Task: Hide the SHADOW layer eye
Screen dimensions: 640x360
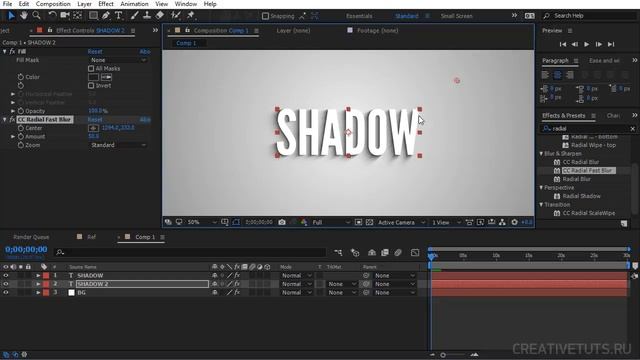Action: [6, 276]
